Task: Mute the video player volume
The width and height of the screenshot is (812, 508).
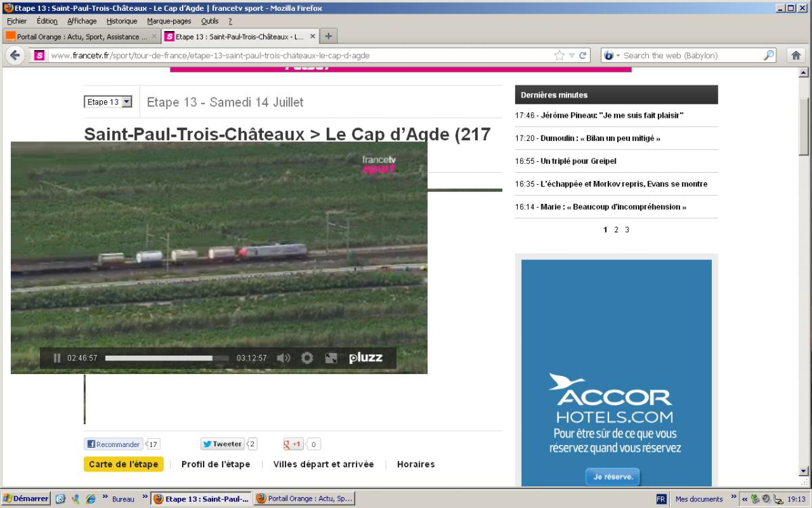Action: tap(284, 358)
